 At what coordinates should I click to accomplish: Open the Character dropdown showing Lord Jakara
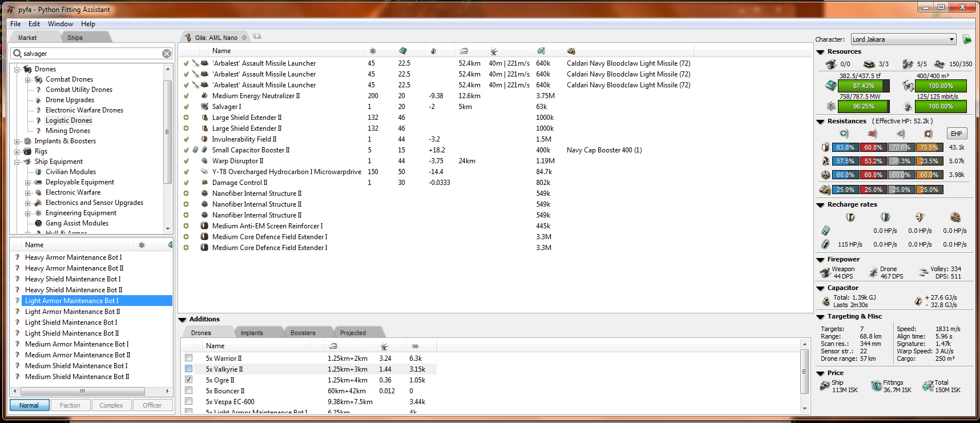[x=904, y=39]
